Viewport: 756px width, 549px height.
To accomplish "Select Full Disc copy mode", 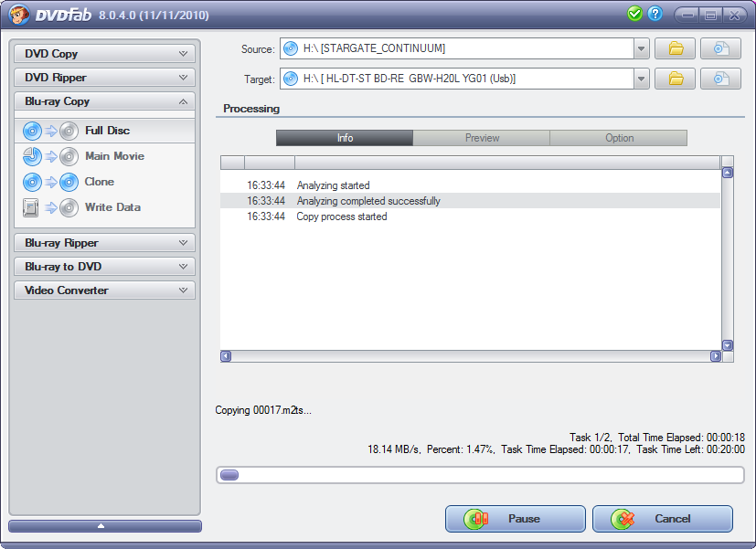I will [x=104, y=131].
